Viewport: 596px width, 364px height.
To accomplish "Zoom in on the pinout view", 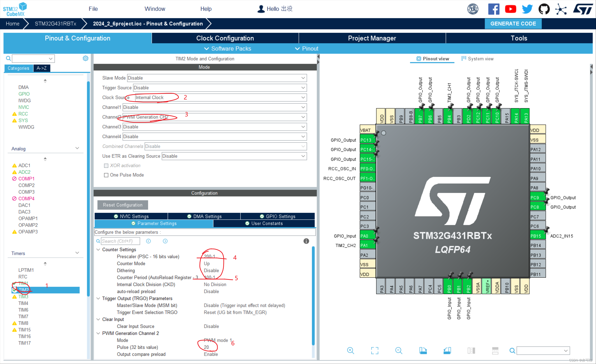I will [350, 351].
